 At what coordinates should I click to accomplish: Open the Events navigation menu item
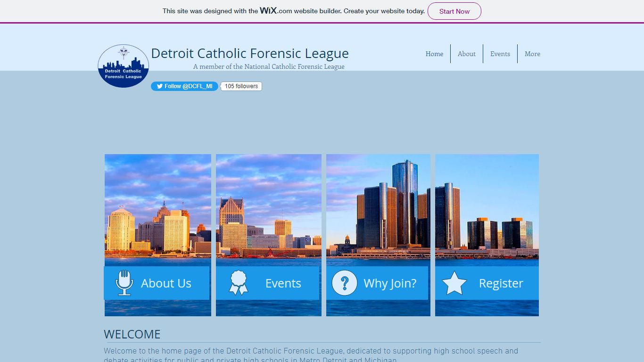[x=500, y=54]
